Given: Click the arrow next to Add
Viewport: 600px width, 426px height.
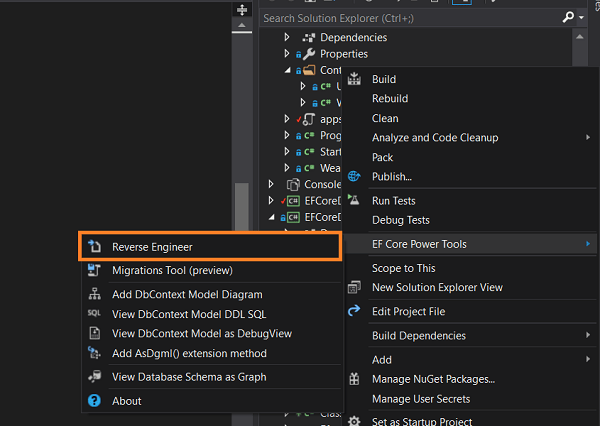Looking at the screenshot, I should [588, 359].
